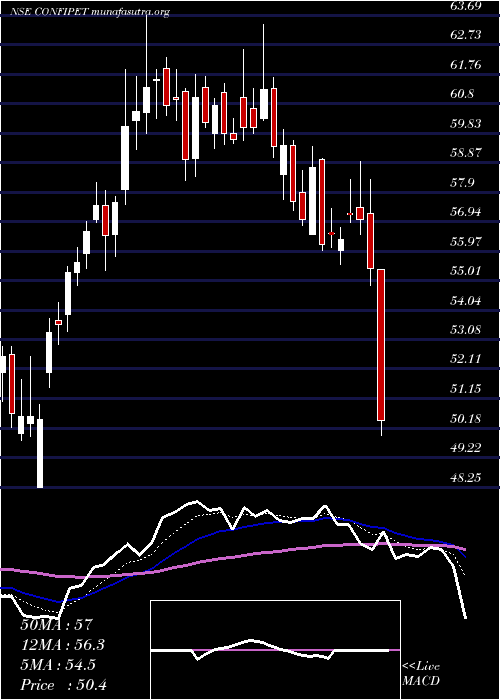
Task: Click the <<Live MACD label
Action: 421,674
